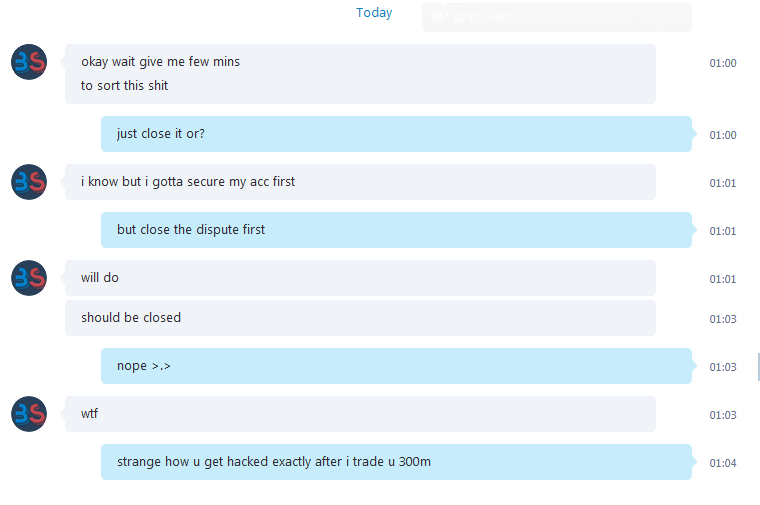The image size is (760, 505).
Task: Click the avatar beside "okay wait give me few mins"
Action: coord(29,62)
